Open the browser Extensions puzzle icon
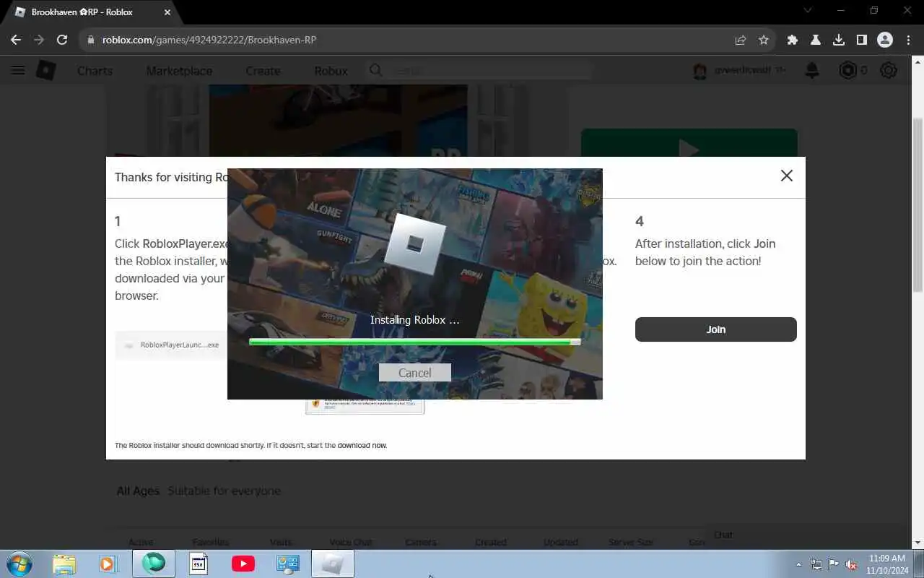 793,40
